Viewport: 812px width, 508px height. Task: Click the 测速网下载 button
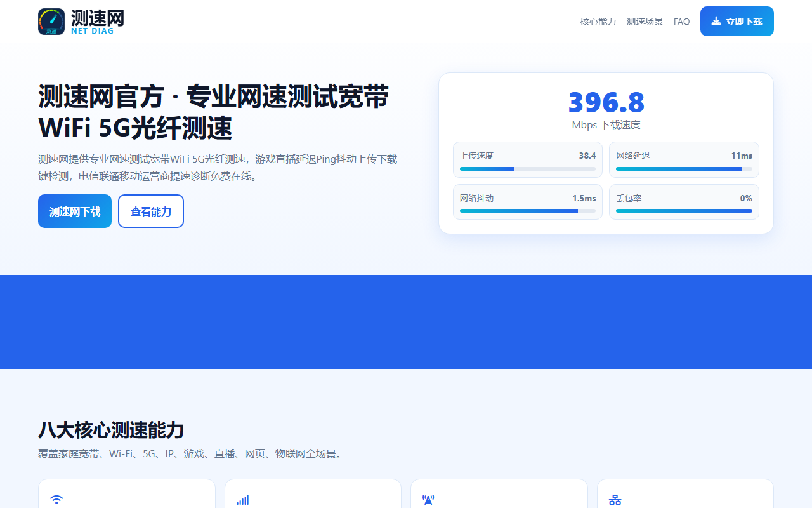tap(75, 211)
